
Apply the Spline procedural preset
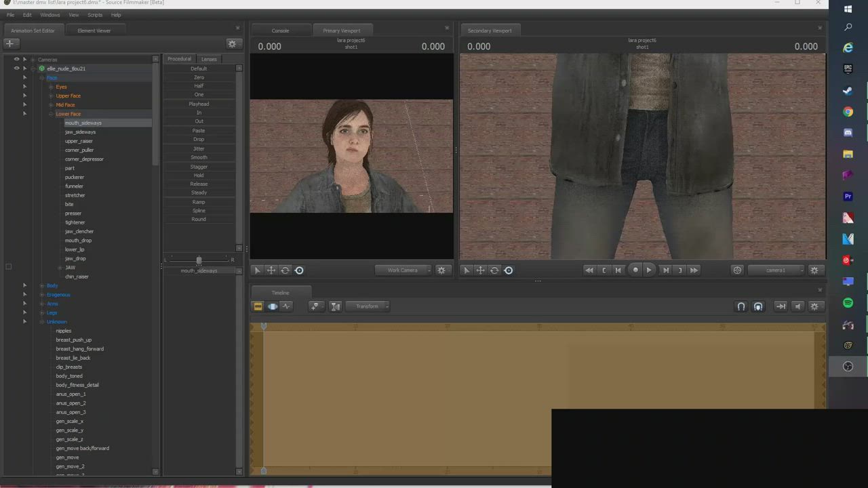tap(199, 211)
